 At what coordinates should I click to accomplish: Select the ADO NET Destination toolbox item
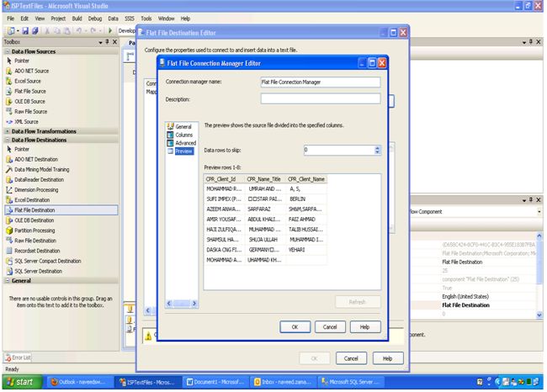pos(36,159)
